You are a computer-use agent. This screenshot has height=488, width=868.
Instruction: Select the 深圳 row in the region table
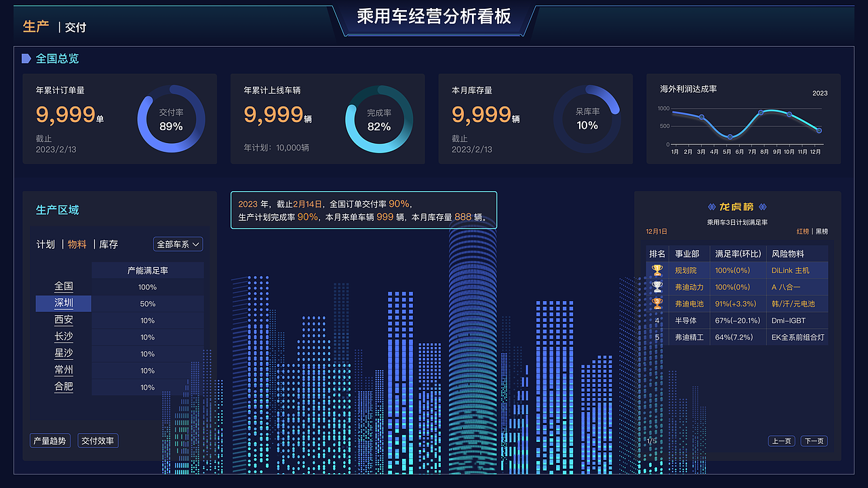63,303
